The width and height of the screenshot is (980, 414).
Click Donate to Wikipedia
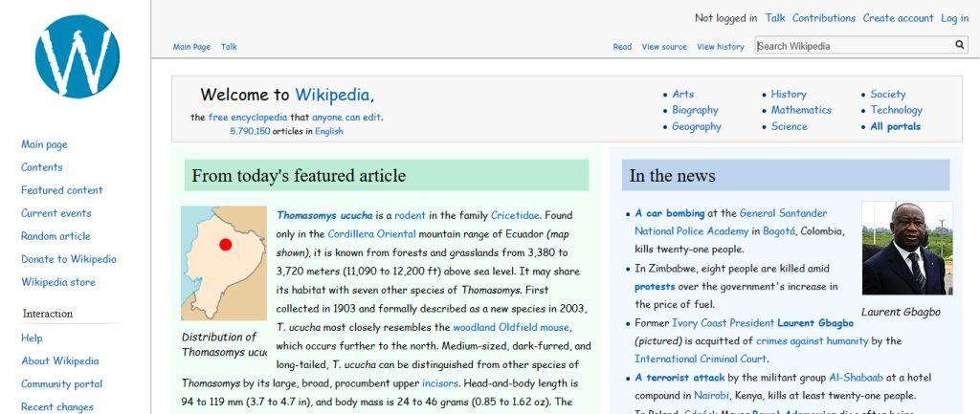(69, 259)
